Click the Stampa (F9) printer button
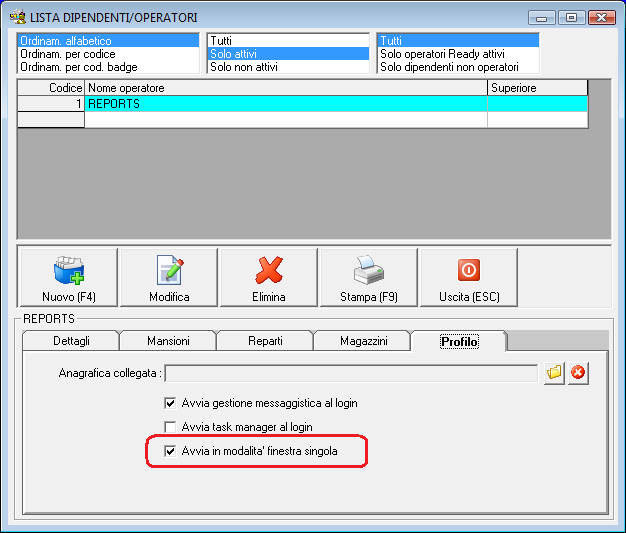626x533 pixels. 368,277
